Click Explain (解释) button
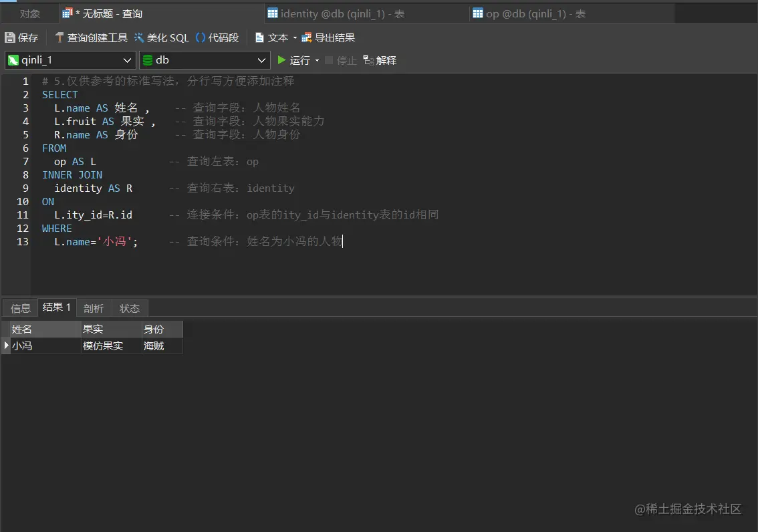 (x=380, y=60)
